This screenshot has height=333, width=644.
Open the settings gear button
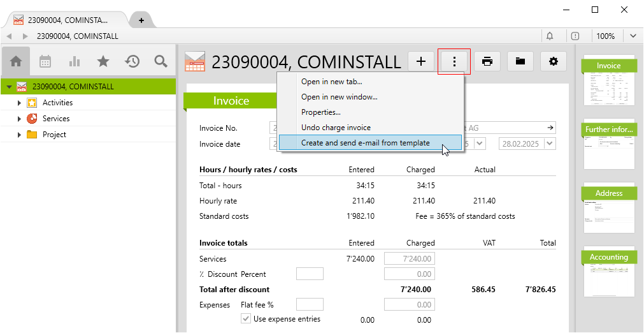(554, 61)
